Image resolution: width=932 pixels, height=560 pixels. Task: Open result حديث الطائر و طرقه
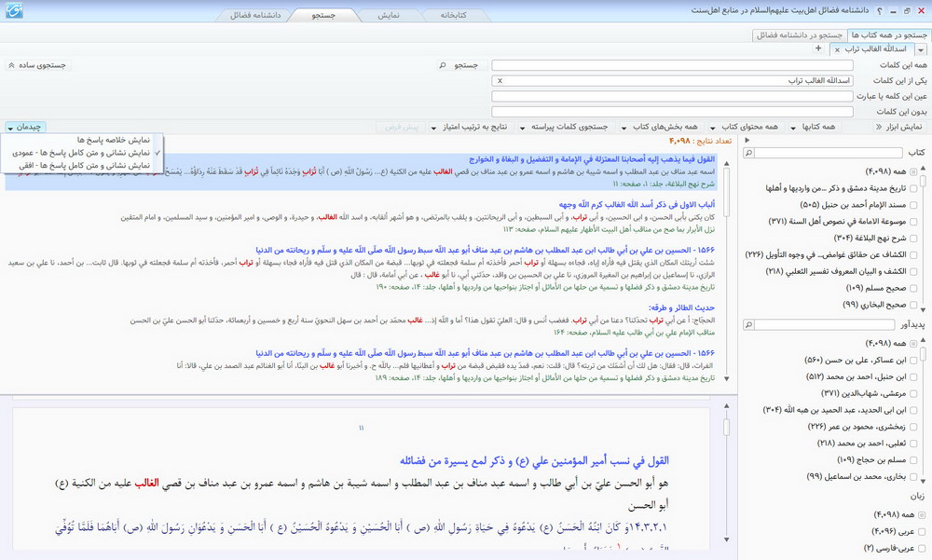coord(682,307)
